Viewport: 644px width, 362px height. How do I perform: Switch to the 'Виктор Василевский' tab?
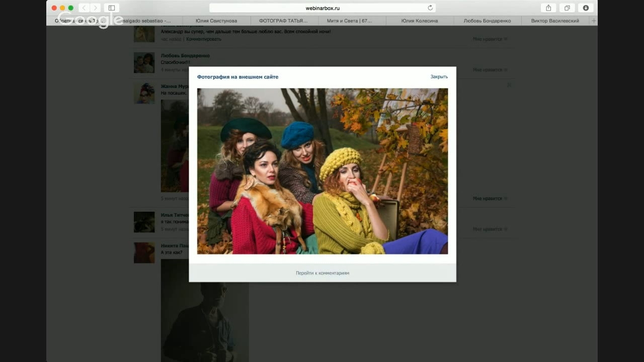pyautogui.click(x=555, y=21)
